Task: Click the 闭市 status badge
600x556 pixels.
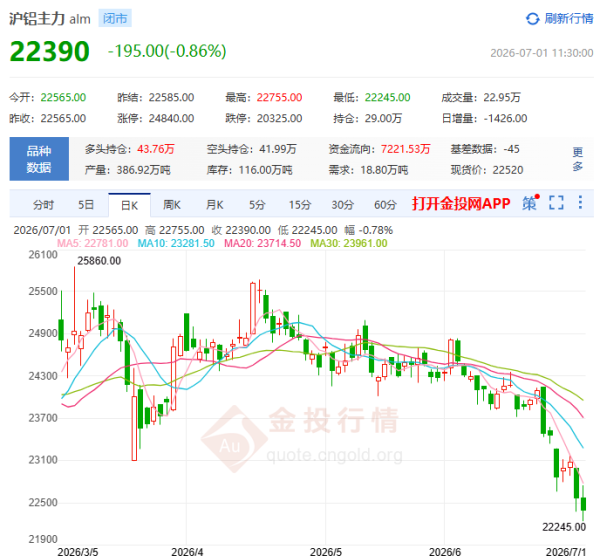Action: 115,18
